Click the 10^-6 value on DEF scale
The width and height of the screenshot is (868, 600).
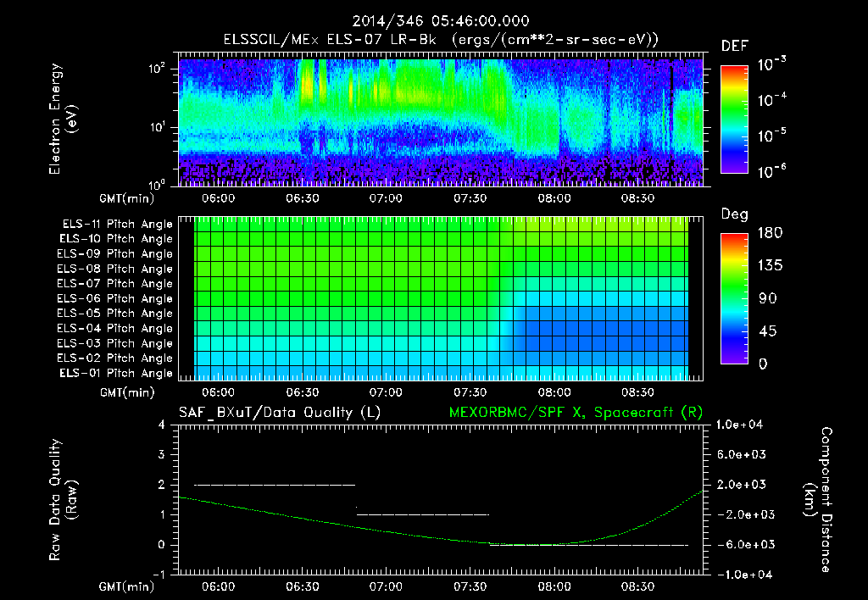[x=772, y=171]
